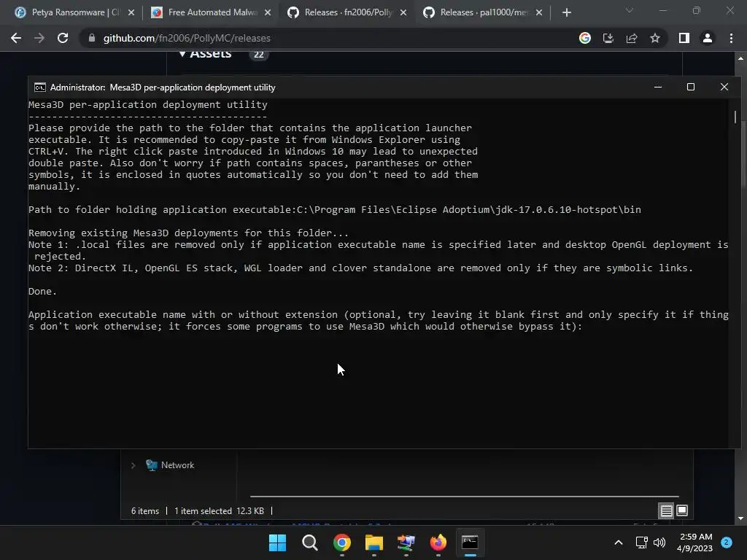Image resolution: width=747 pixels, height=560 pixels.
Task: Close the fn2006/PollyMC releases tab
Action: (x=403, y=12)
